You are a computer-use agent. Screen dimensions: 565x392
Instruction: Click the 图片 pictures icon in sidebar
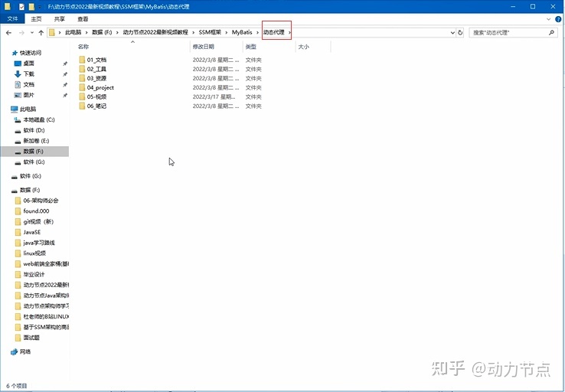(18, 95)
